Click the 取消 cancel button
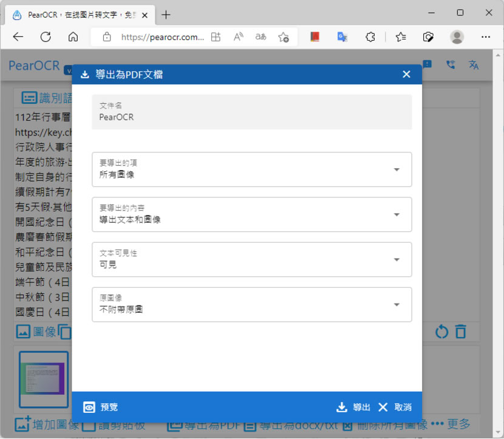Screen dimensions: 504x439 click(395, 407)
